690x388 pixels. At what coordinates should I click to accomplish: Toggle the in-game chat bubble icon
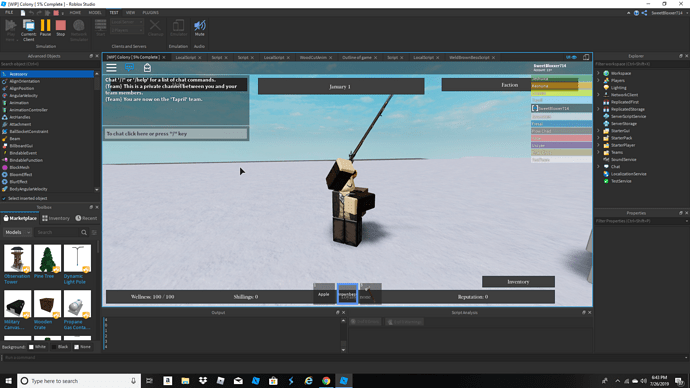pos(129,67)
